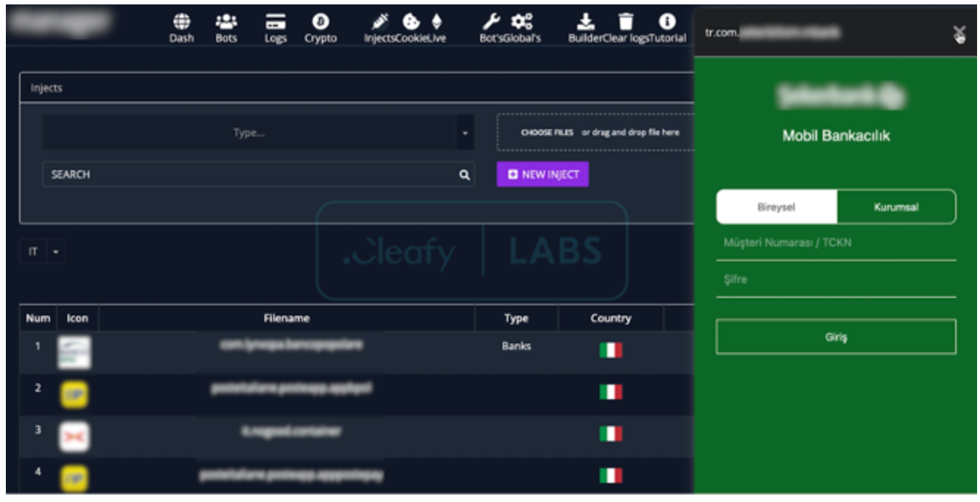The width and height of the screenshot is (980, 502).
Task: Click the magnifier icon in the search box
Action: 464,175
